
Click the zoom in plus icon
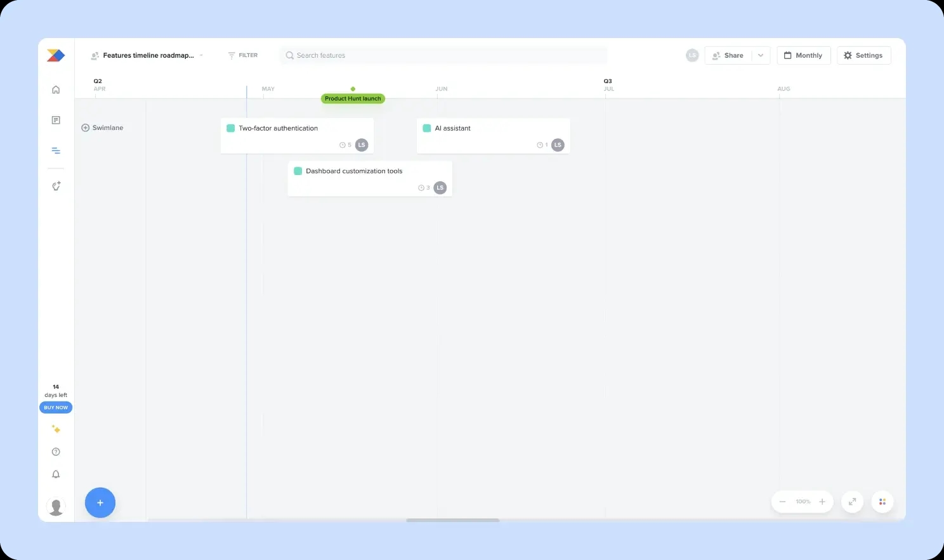point(822,502)
